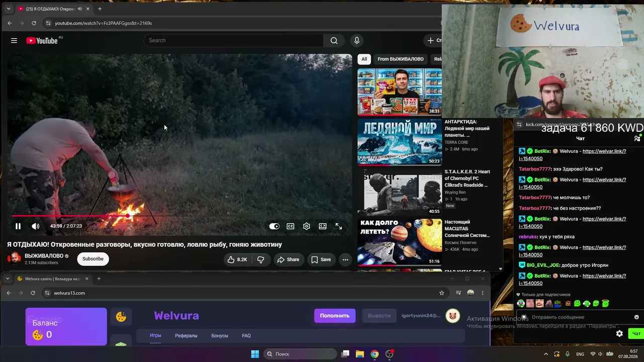This screenshot has height=362, width=644.
Task: Open the media controls icon in Welvura window
Action: pos(458,293)
